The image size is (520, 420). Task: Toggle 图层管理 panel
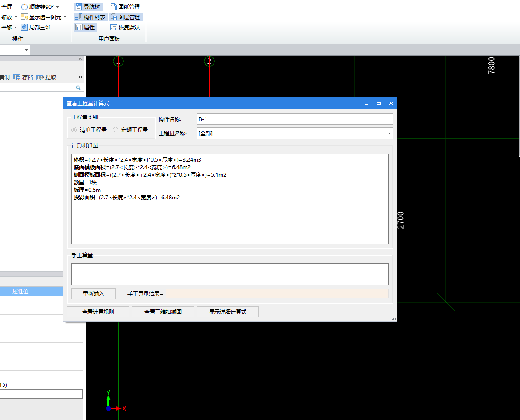pos(125,17)
